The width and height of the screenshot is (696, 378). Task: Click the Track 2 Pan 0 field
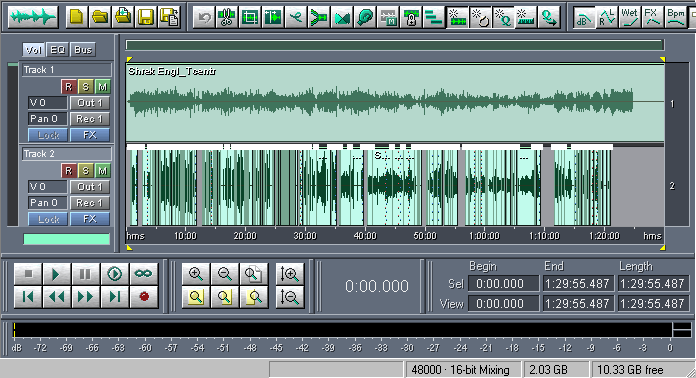[x=47, y=203]
